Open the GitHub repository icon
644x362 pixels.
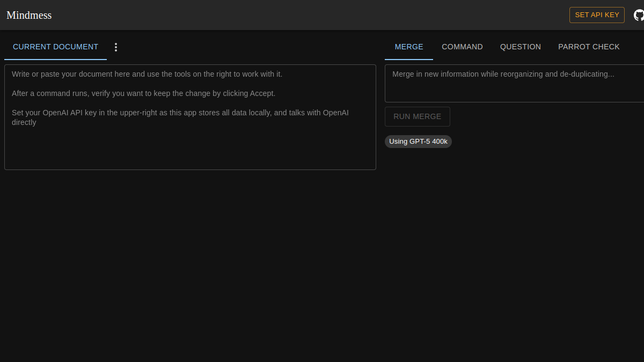pos(639,15)
